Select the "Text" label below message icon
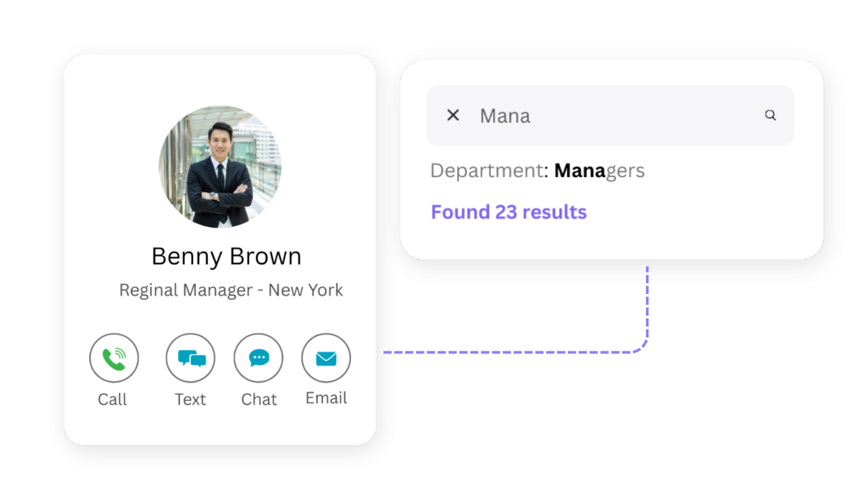 pos(190,399)
